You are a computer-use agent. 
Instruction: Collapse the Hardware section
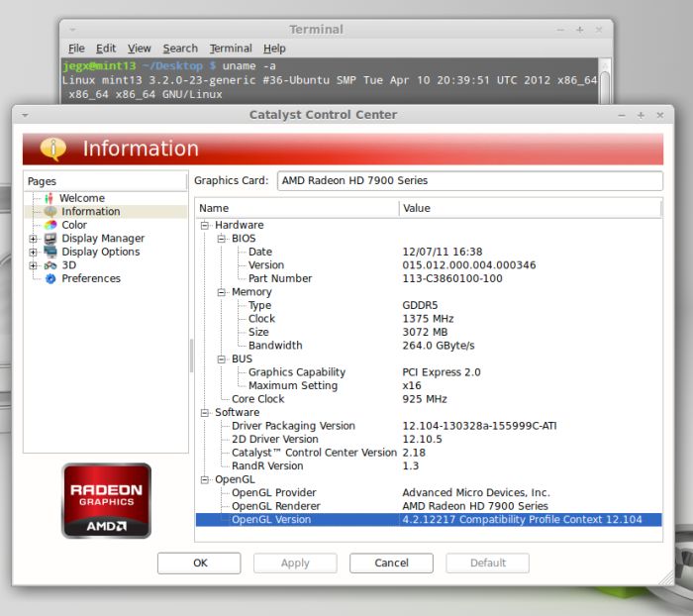[205, 226]
